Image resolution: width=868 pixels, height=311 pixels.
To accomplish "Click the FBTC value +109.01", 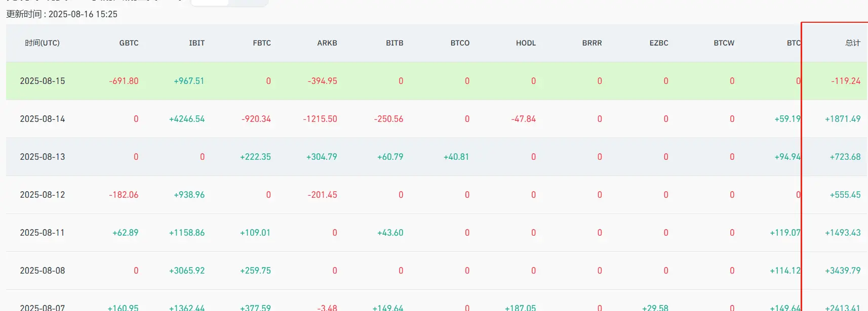I will point(255,233).
